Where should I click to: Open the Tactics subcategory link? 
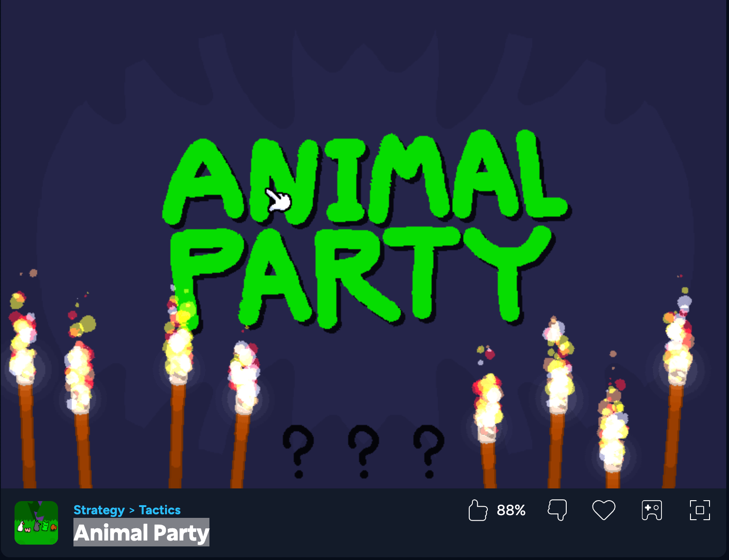160,510
